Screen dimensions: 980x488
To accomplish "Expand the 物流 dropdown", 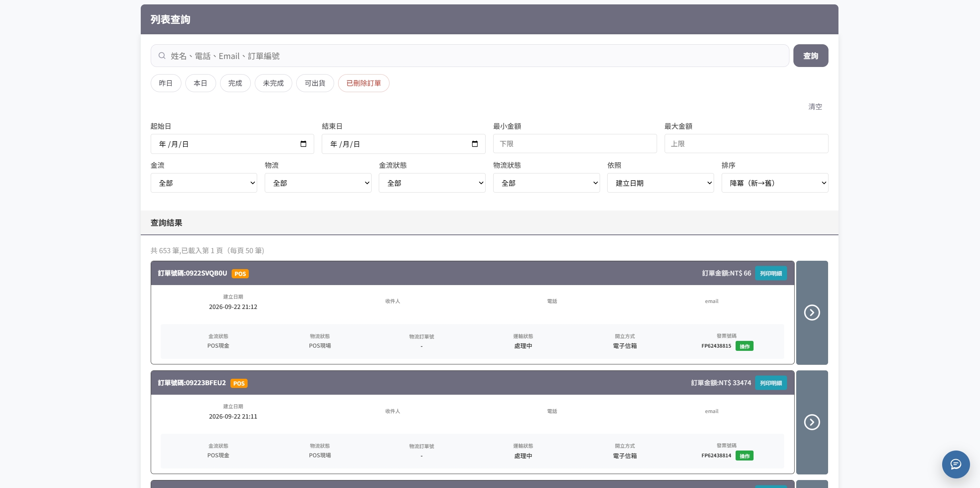I will 318,183.
